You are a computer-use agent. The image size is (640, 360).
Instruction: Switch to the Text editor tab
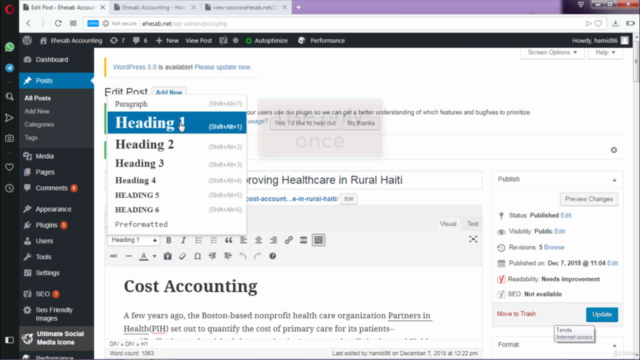[473, 224]
